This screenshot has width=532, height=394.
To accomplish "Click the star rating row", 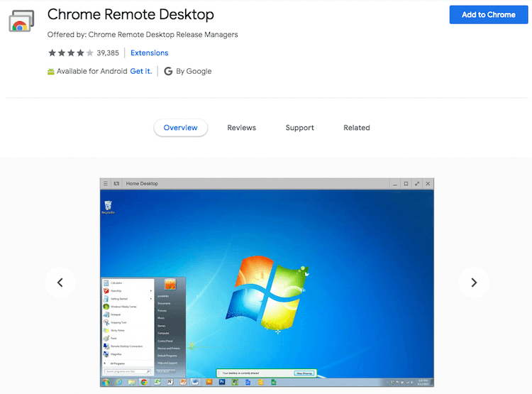I will coord(70,53).
